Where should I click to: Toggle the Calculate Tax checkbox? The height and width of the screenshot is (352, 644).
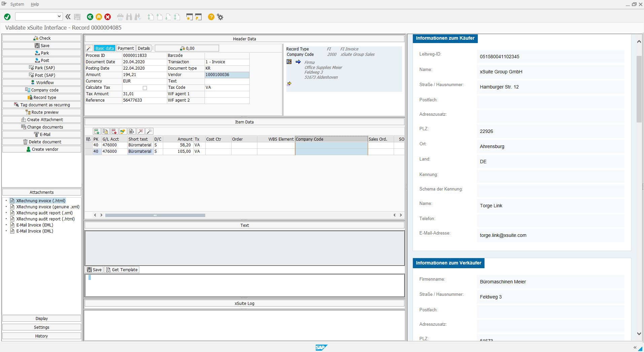(x=145, y=88)
